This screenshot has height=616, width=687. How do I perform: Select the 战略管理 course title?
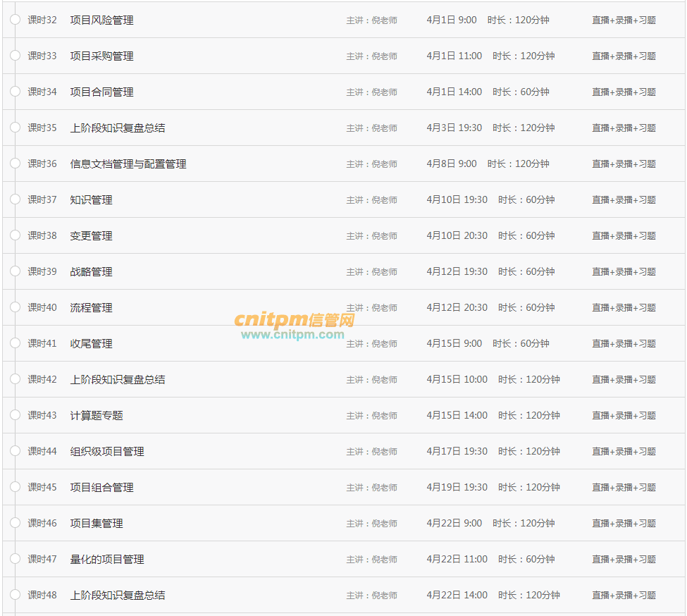pyautogui.click(x=91, y=272)
